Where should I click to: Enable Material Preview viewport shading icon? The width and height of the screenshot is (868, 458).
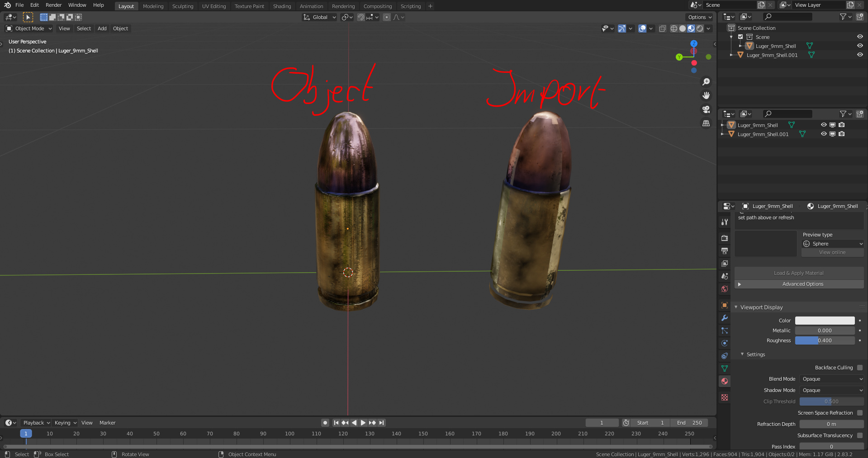click(691, 28)
